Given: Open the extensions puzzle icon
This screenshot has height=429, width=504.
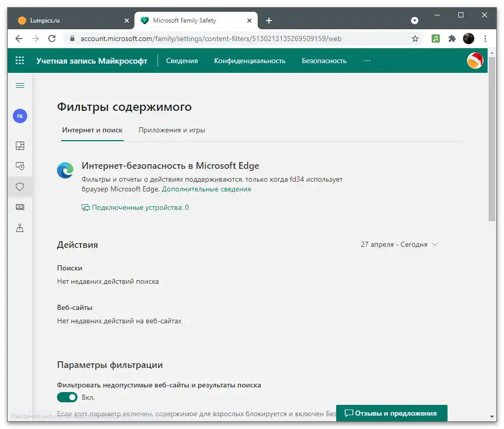Looking at the screenshot, I should pos(452,38).
